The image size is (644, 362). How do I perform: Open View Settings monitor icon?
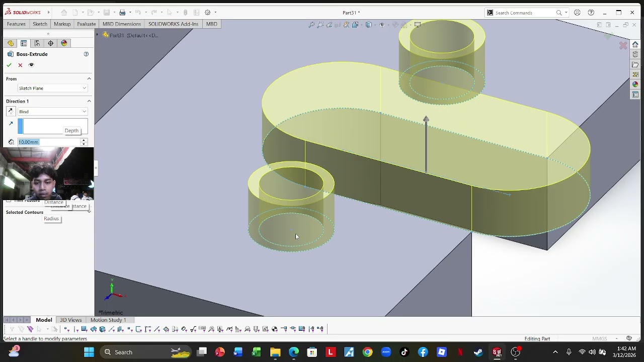(x=417, y=25)
